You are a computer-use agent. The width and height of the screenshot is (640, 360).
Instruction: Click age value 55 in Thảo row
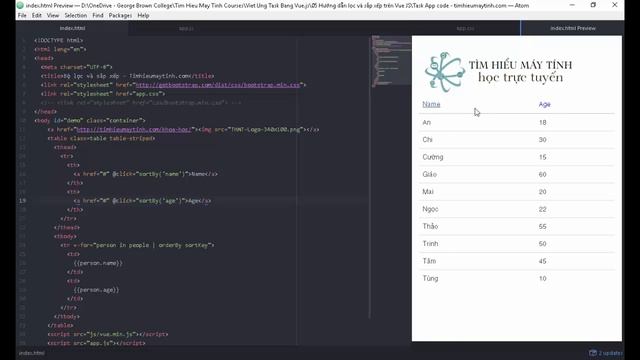click(x=542, y=226)
